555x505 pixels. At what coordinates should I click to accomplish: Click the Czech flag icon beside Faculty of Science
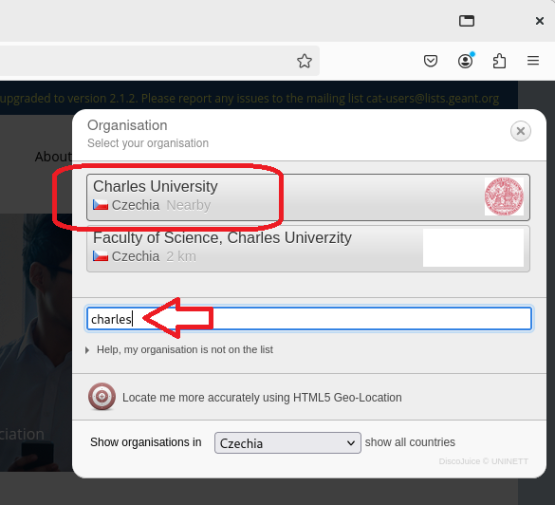101,256
